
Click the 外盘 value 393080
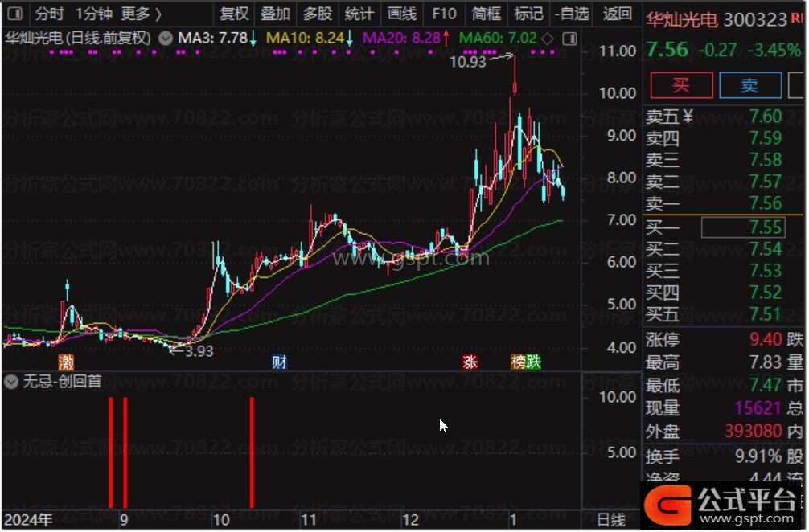pos(754,431)
